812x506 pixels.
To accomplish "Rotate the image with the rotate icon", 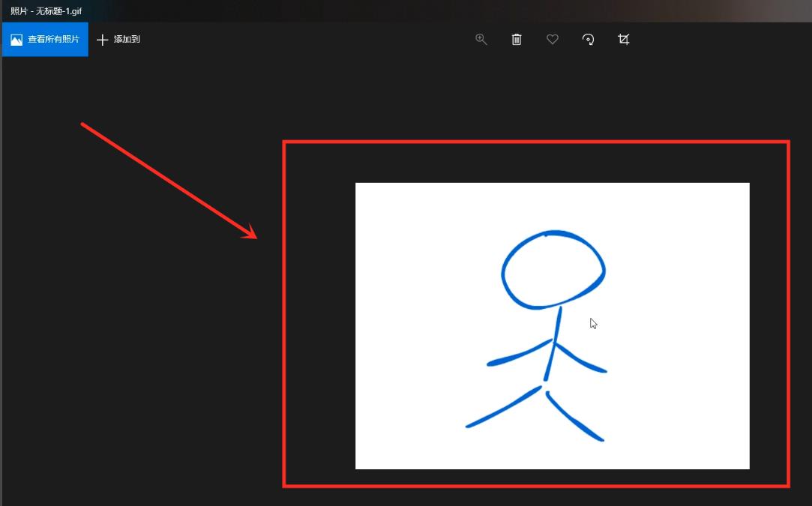I will pos(588,40).
